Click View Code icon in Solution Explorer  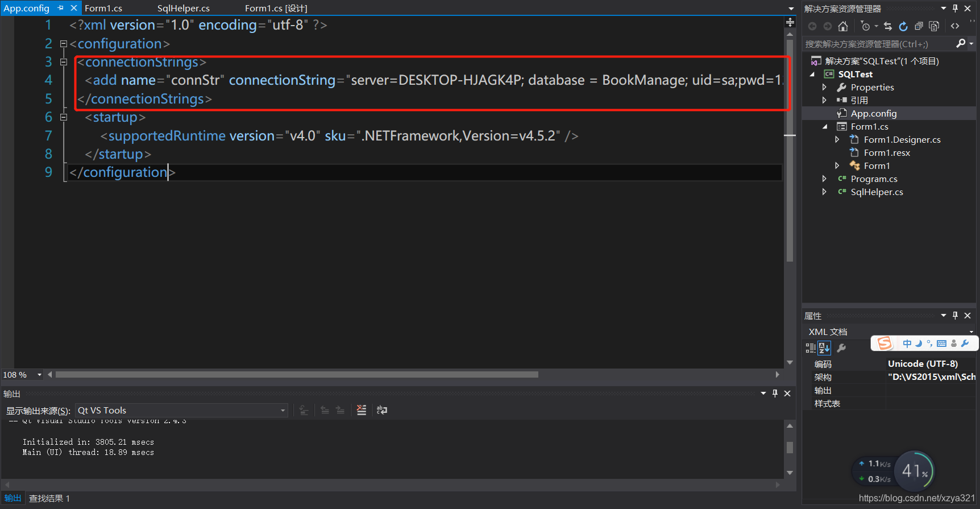click(x=955, y=26)
